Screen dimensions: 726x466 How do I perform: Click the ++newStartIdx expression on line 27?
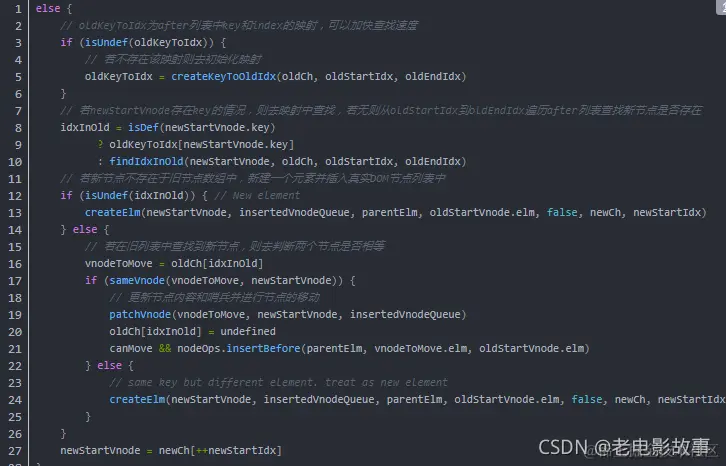236,450
